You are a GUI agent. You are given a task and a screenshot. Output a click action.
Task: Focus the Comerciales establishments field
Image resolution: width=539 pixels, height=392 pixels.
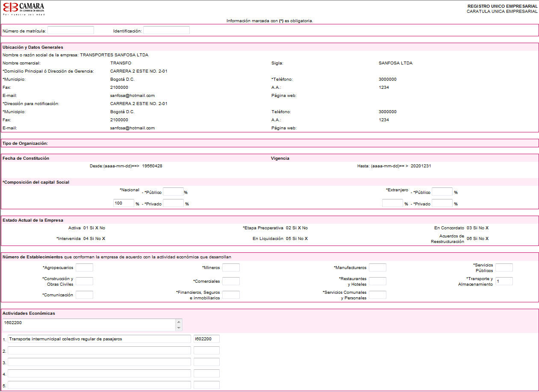231,281
